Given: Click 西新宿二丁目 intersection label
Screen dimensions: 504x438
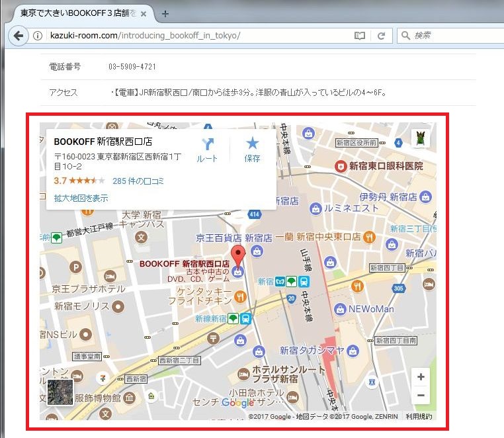Looking at the screenshot, I should point(180,361).
